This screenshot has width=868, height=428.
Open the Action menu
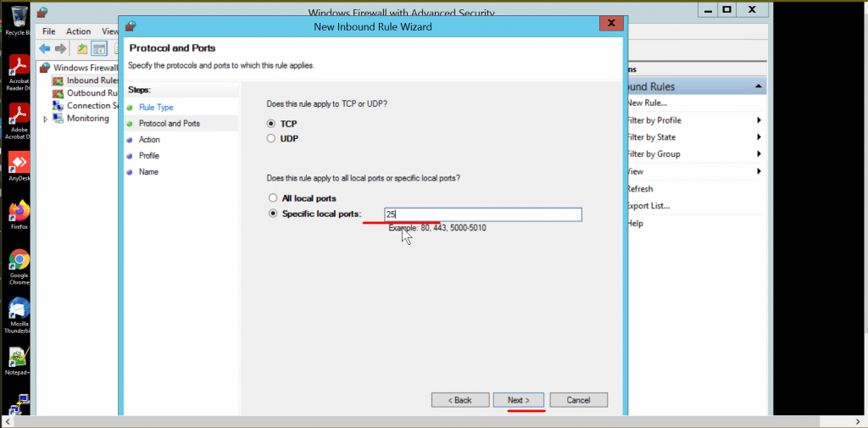(x=79, y=31)
